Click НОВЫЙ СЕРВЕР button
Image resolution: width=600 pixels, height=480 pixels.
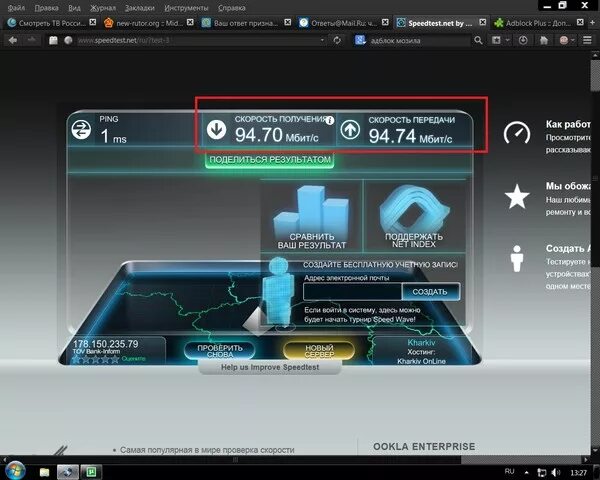[x=319, y=351]
